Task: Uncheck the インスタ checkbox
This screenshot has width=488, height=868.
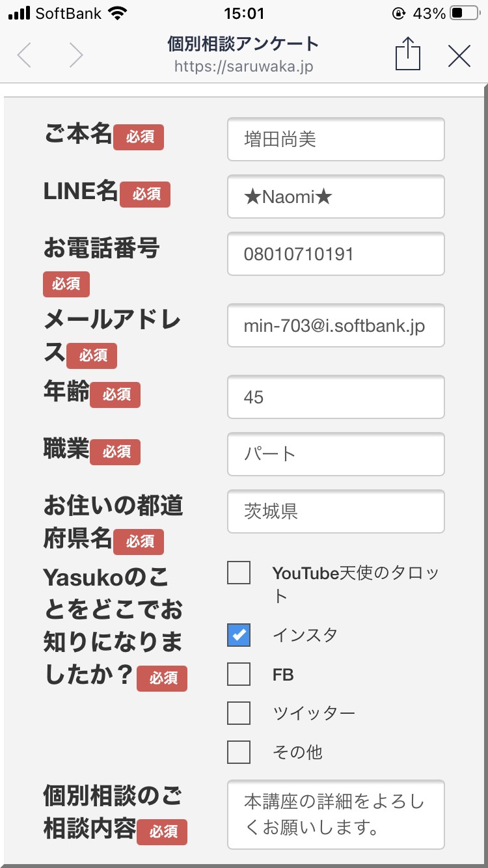Action: (x=239, y=634)
